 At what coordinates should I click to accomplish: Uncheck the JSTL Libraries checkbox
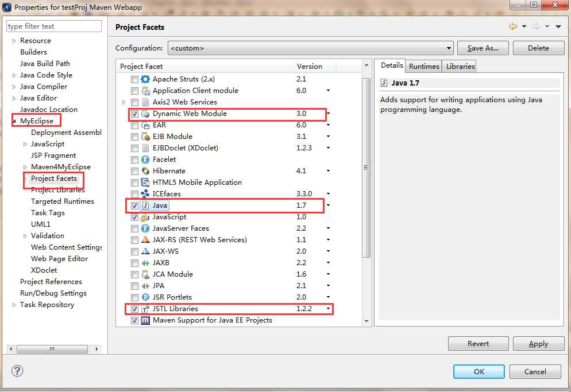coord(134,309)
